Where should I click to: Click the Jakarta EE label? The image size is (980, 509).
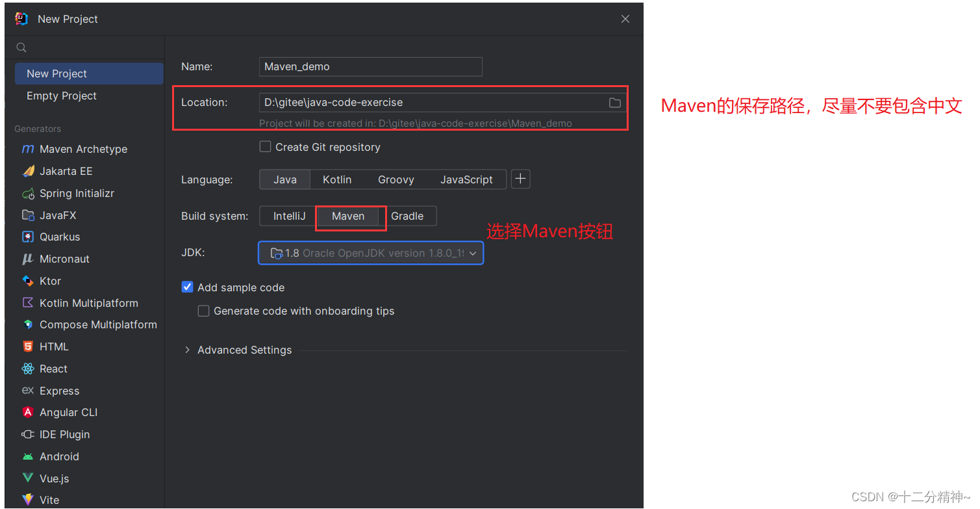66,171
